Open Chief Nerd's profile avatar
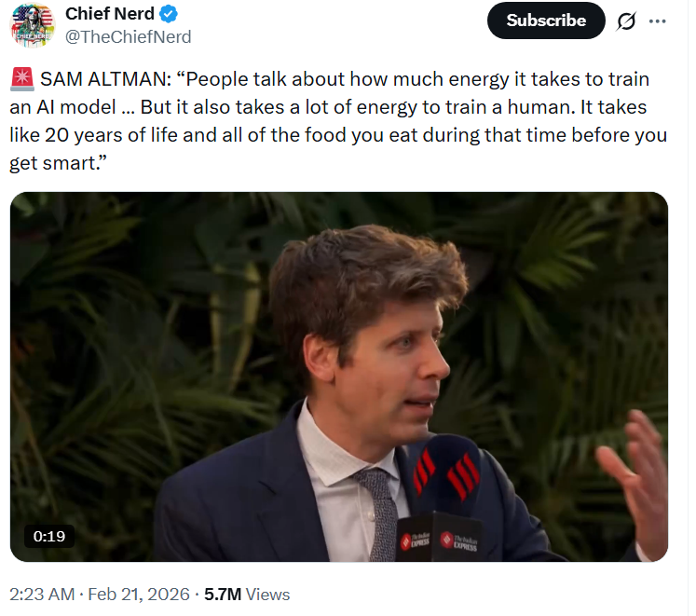This screenshot has width=696, height=616. (x=33, y=25)
